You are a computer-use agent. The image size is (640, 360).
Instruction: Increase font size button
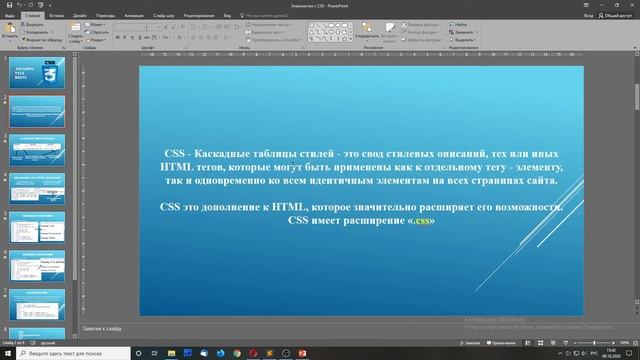point(166,27)
